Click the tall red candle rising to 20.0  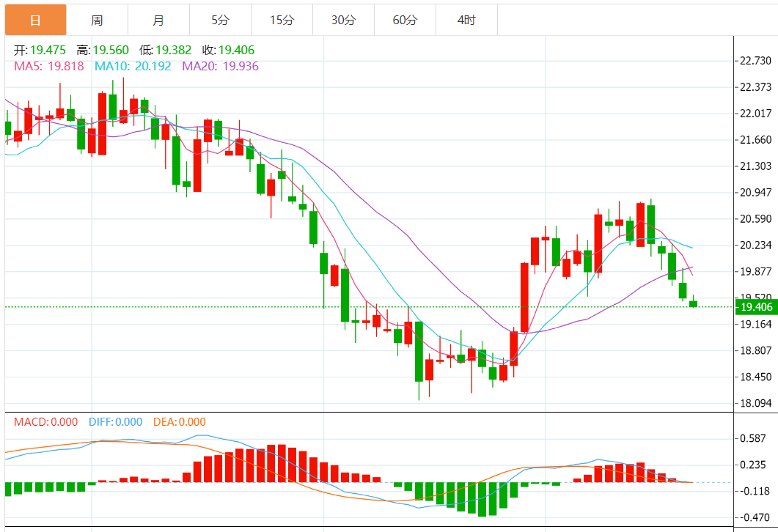coord(524,298)
